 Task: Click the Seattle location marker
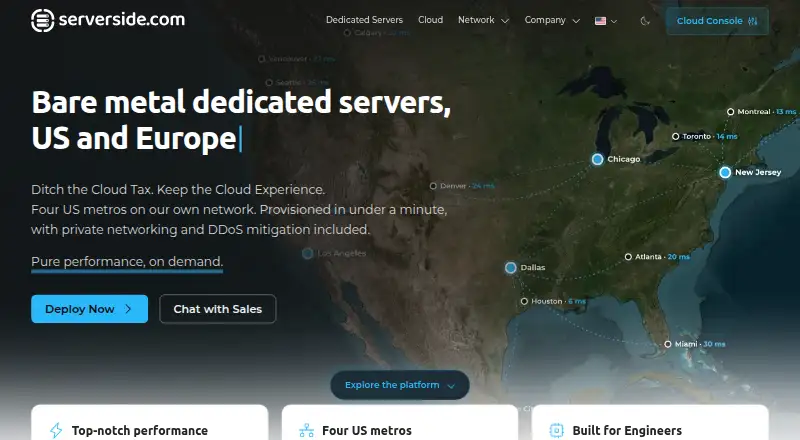269,82
